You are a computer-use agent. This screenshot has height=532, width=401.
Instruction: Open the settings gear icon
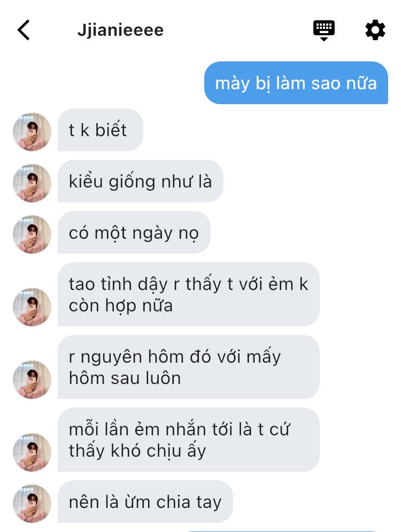(375, 30)
